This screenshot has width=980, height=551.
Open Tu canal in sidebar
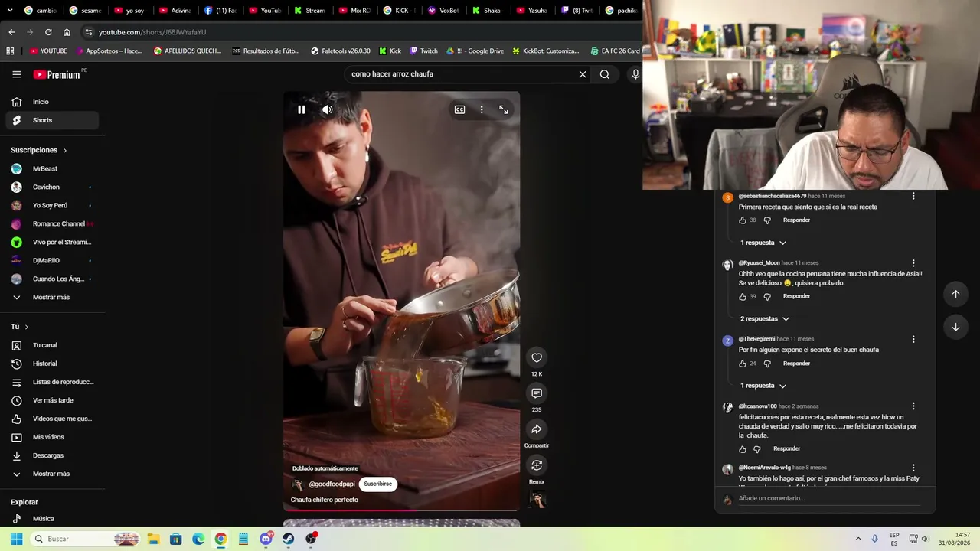click(52, 345)
